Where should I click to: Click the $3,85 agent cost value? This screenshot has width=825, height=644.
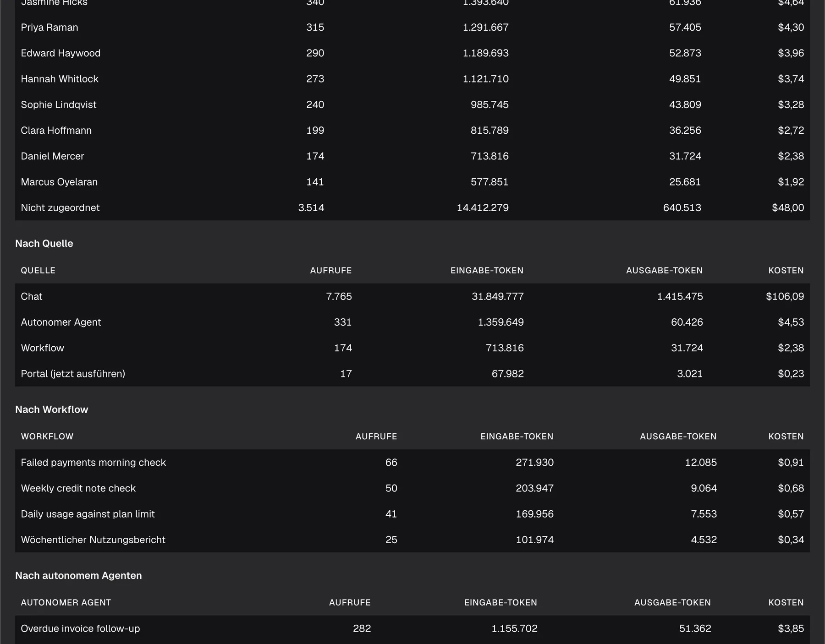pos(791,629)
